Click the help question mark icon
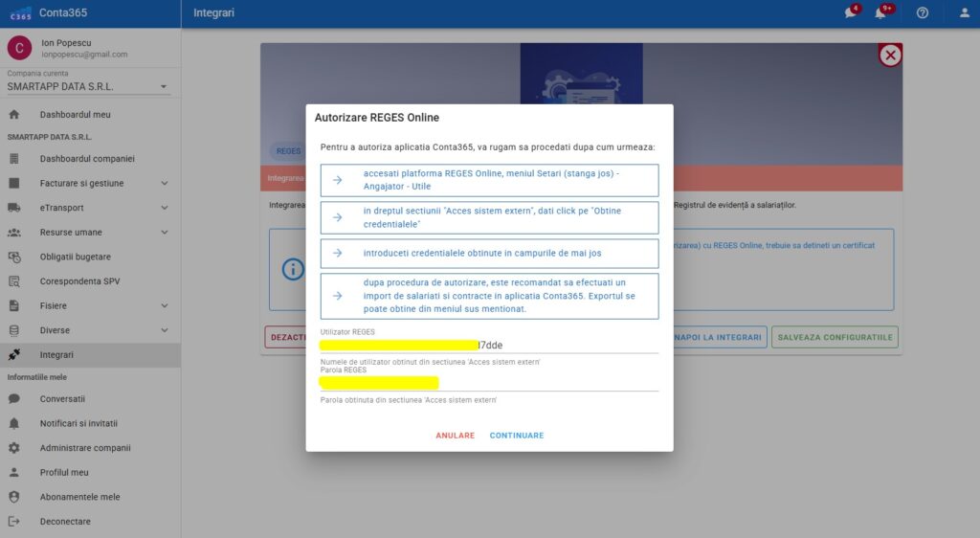 point(923,13)
